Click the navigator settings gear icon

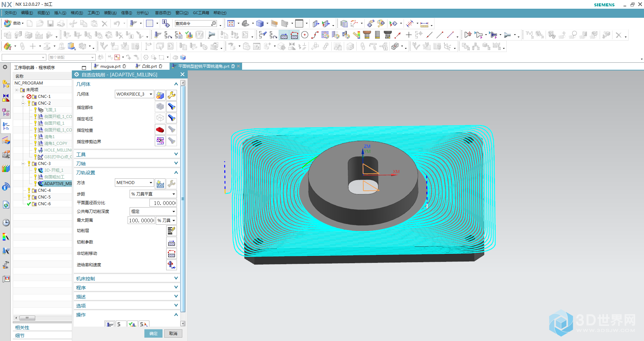[x=5, y=67]
